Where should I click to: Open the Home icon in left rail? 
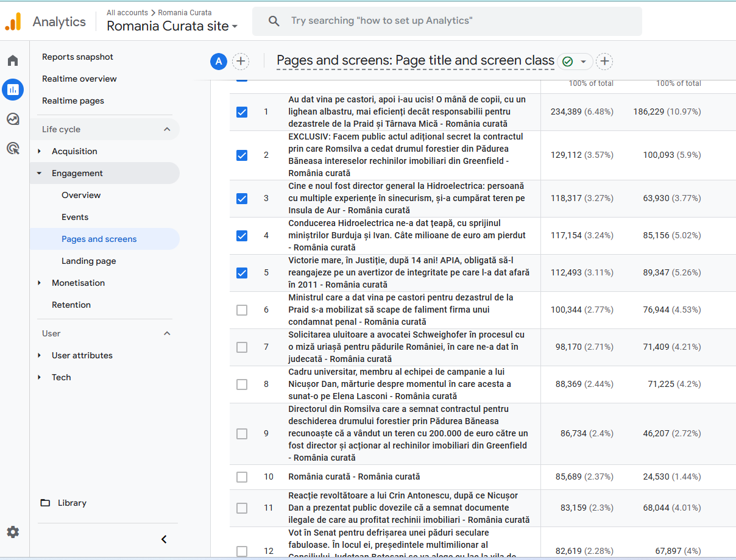coord(13,60)
